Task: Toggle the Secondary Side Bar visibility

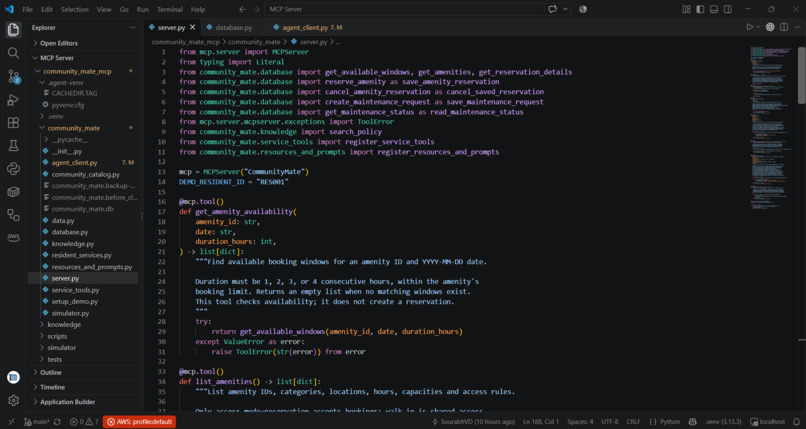Action: click(x=728, y=9)
